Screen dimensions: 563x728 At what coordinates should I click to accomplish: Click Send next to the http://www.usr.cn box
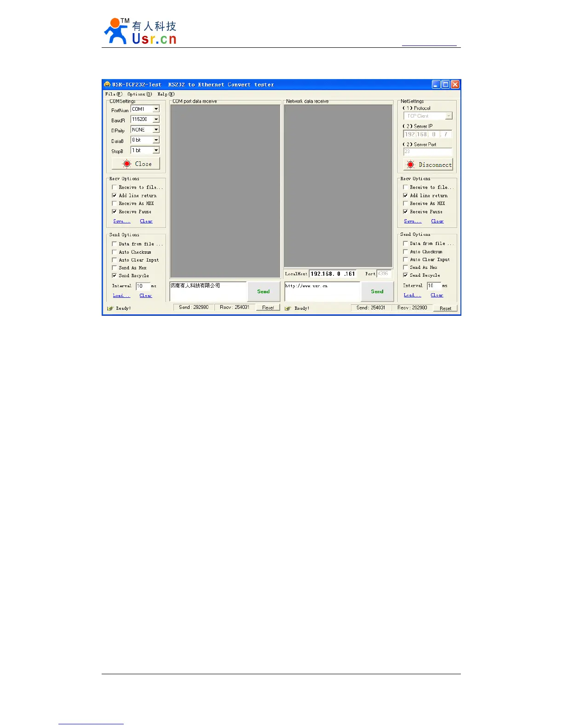[x=377, y=291]
